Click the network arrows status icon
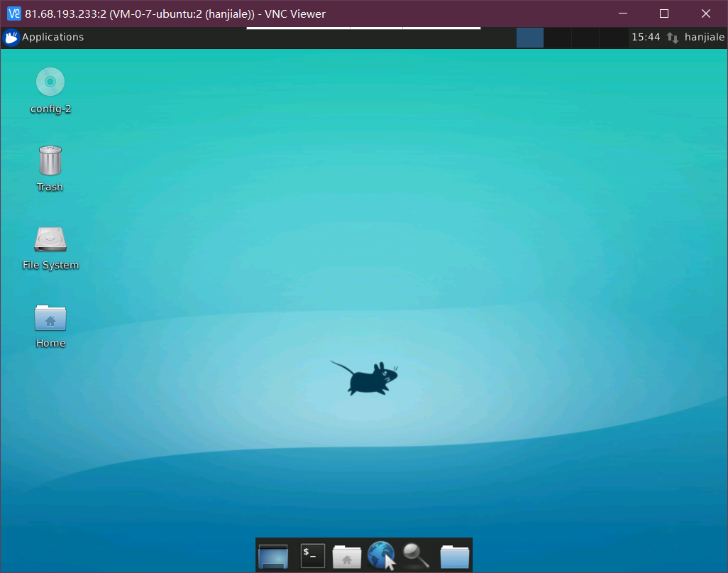The image size is (728, 573). tap(672, 38)
